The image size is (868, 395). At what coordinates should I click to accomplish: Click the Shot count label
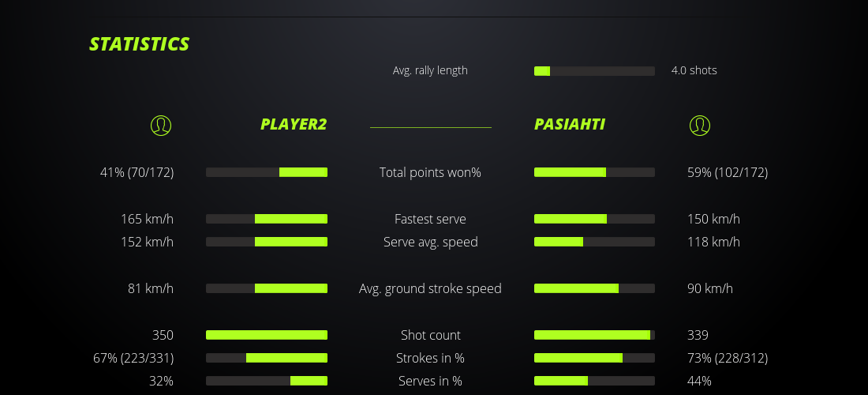click(x=430, y=335)
